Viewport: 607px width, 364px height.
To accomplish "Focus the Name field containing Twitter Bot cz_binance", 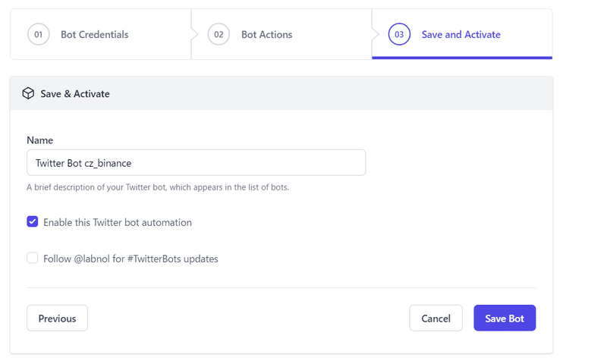I will coord(197,163).
